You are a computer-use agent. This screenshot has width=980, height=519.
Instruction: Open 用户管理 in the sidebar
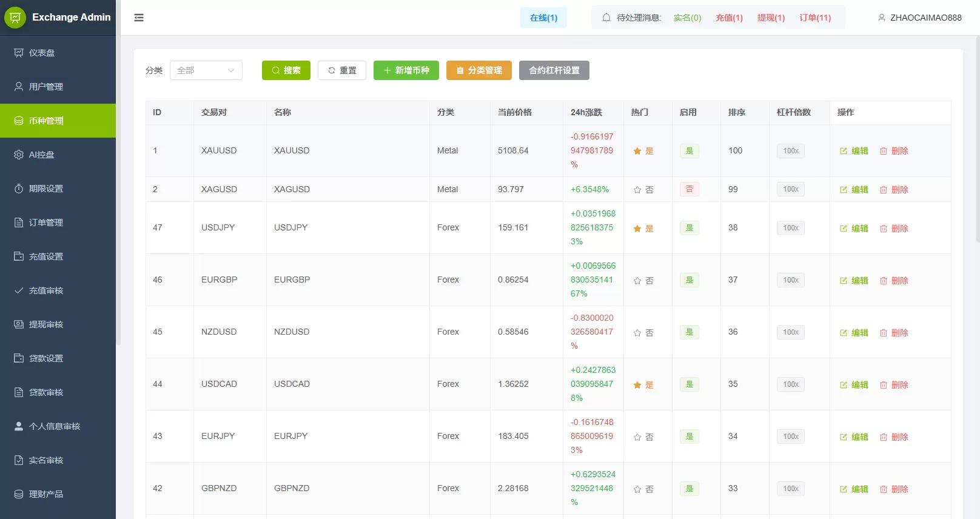[46, 87]
